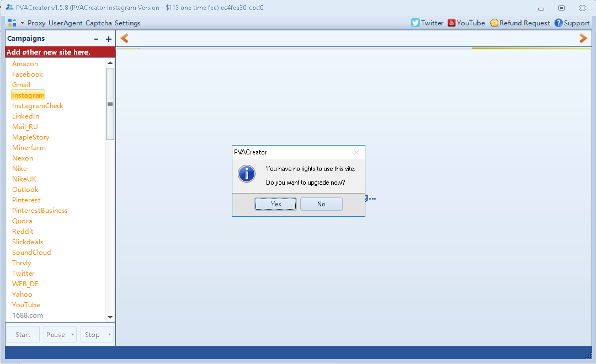The width and height of the screenshot is (596, 364).
Task: Expand the Stop button dropdown arrow
Action: 109,335
